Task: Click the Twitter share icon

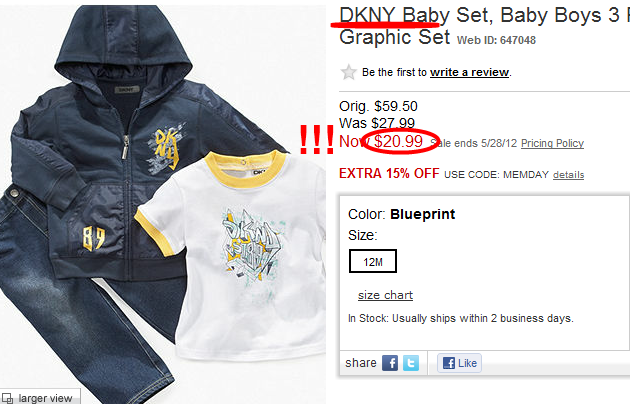Action: coord(411,363)
